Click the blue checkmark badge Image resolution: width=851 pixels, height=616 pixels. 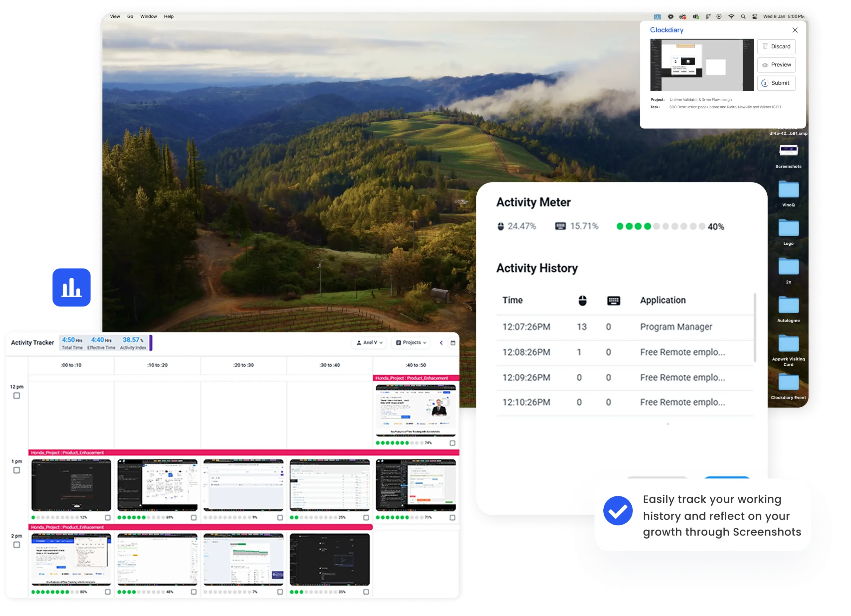(618, 510)
